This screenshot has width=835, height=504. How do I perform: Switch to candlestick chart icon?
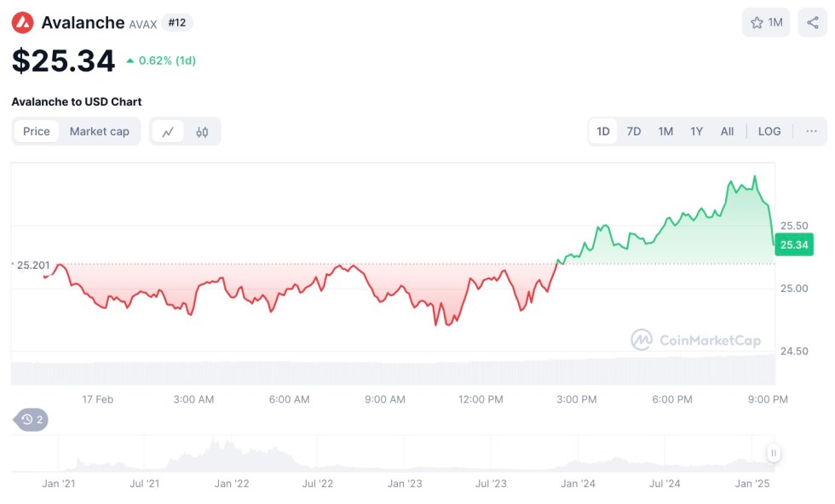pos(202,132)
